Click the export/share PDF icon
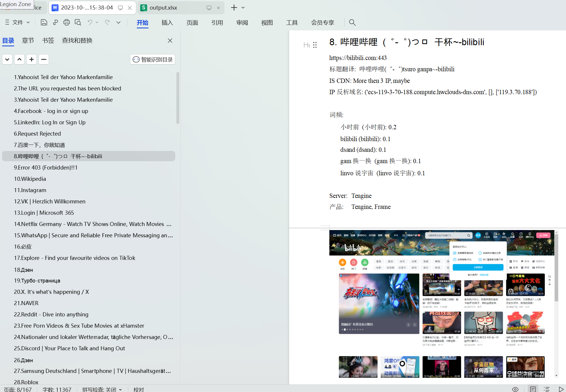Screen dimensions: 566x392 click(x=55, y=22)
